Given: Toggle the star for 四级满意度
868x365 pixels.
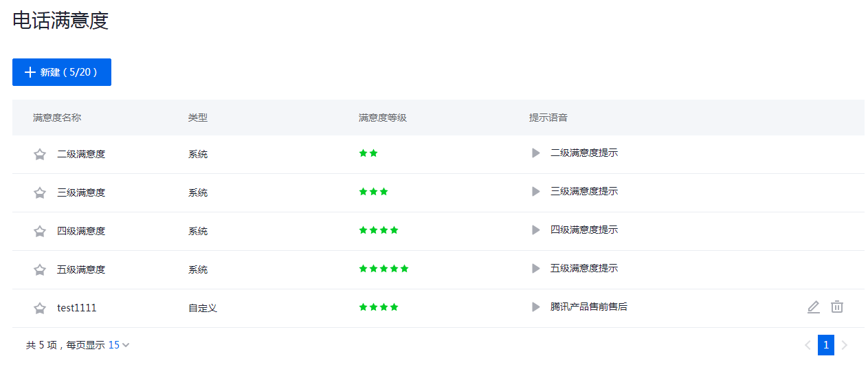Looking at the screenshot, I should tap(40, 232).
